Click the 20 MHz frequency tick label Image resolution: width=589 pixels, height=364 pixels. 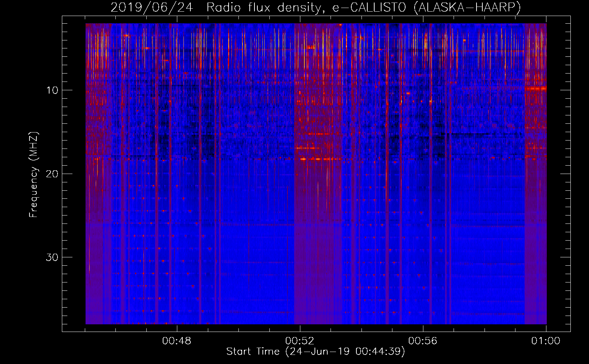[52, 174]
